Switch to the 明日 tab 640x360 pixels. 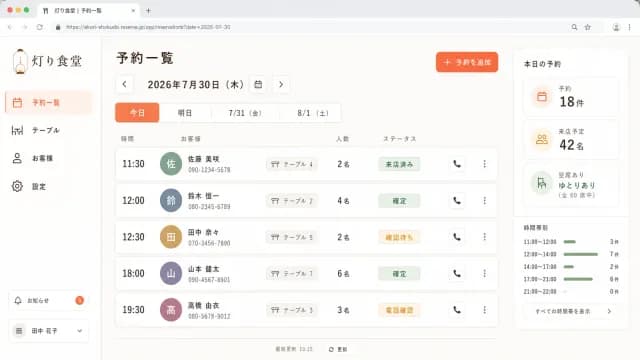pos(185,113)
